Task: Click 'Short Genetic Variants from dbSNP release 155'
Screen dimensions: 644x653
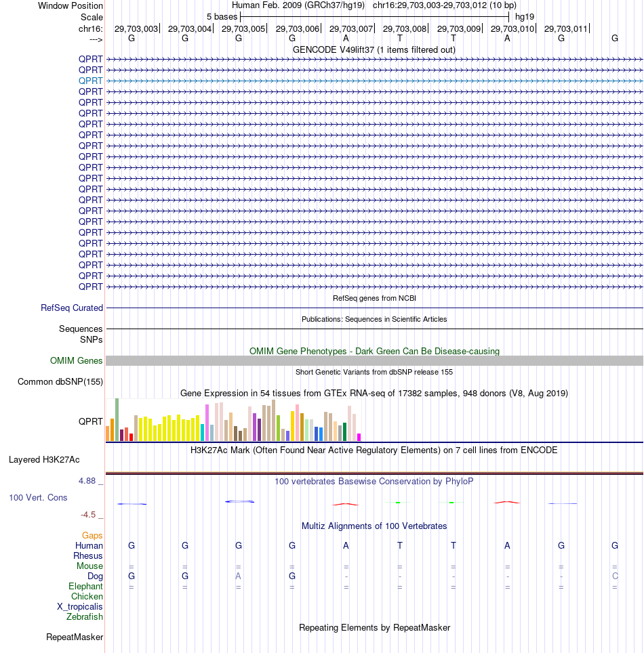Action: tap(374, 372)
